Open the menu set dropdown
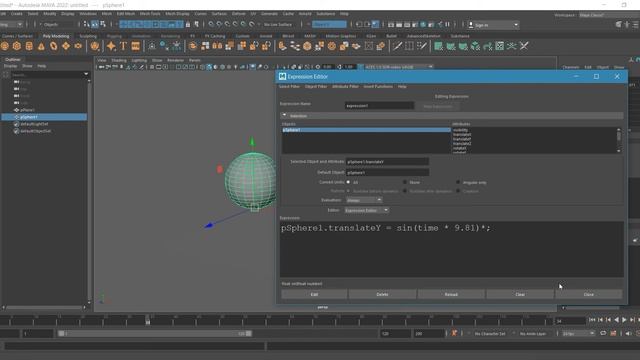640x360 pixels. 11,24
